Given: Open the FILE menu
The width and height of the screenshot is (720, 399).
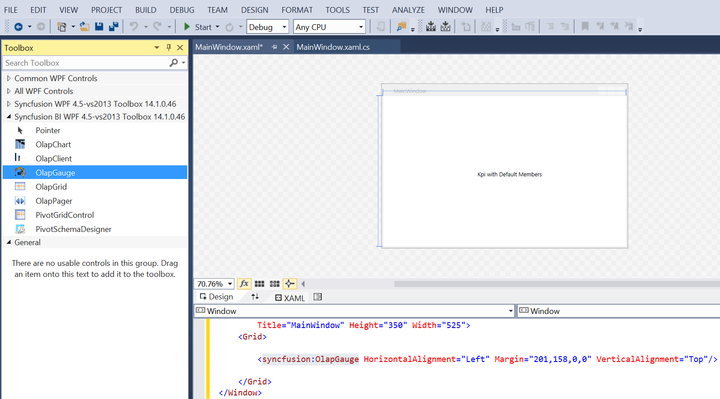Looking at the screenshot, I should pos(10,10).
